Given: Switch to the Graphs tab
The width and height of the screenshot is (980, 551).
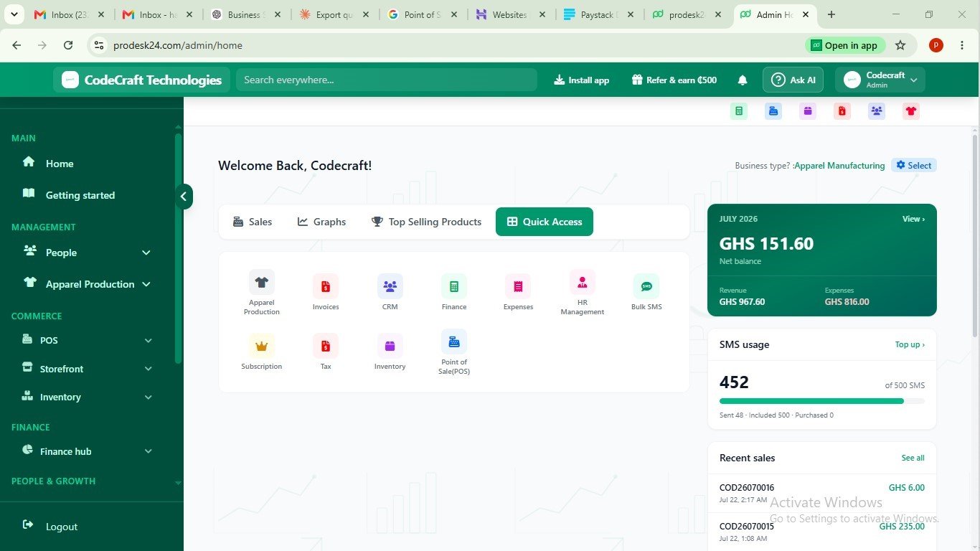Looking at the screenshot, I should tap(321, 222).
